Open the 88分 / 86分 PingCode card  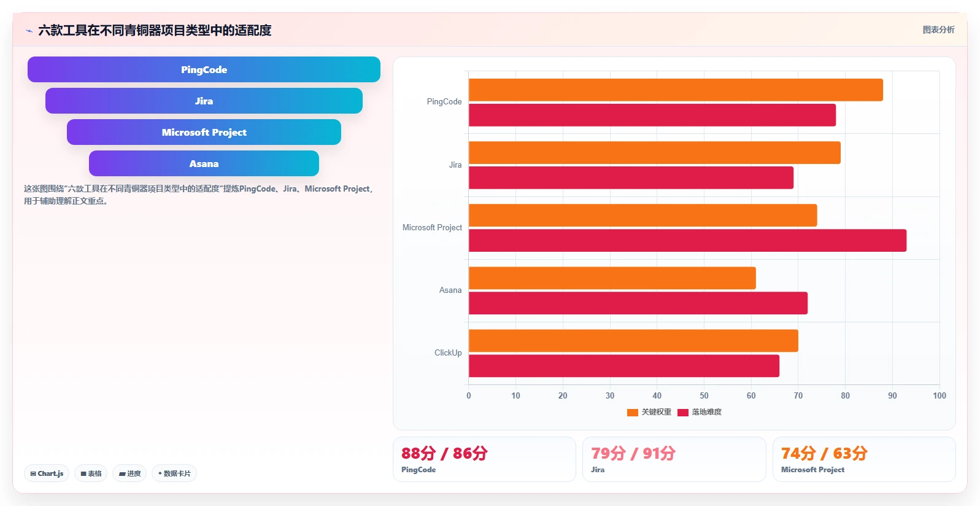coord(484,459)
